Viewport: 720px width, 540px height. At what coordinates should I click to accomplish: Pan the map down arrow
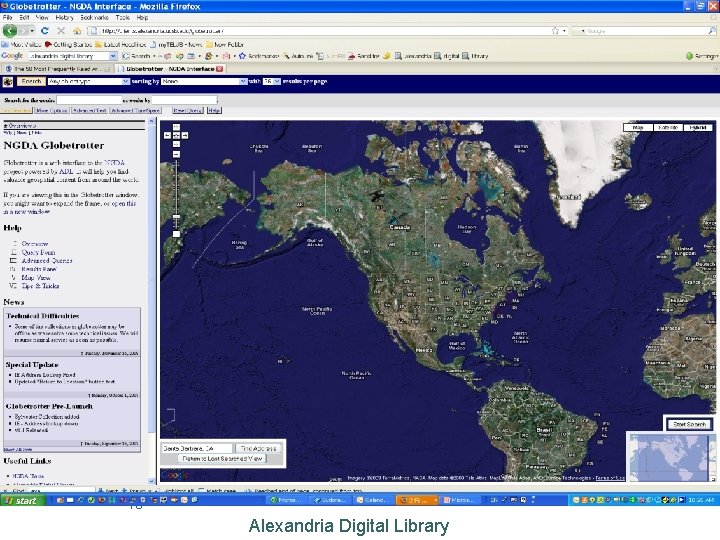tap(176, 144)
